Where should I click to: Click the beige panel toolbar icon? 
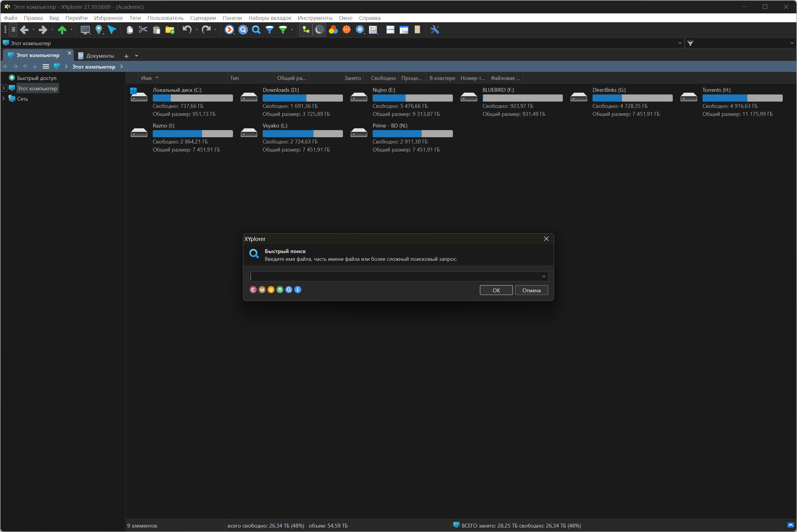(417, 30)
